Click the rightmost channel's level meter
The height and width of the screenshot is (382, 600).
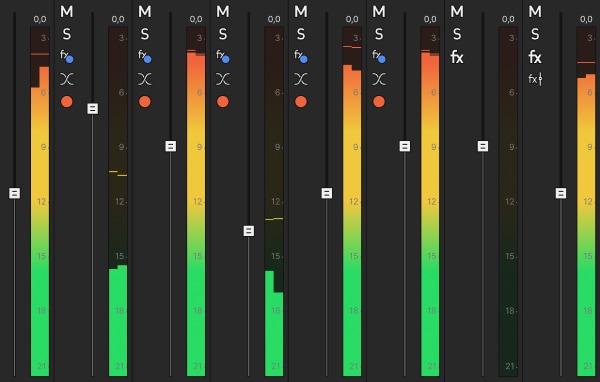pos(586,201)
